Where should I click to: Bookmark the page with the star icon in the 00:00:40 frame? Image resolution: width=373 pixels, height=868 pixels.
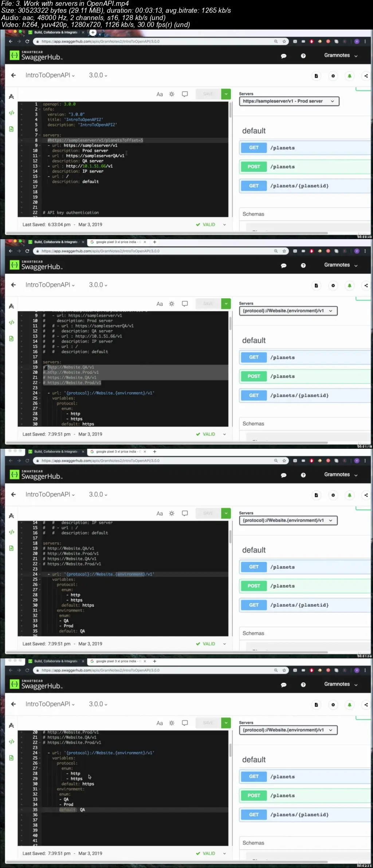[x=284, y=42]
